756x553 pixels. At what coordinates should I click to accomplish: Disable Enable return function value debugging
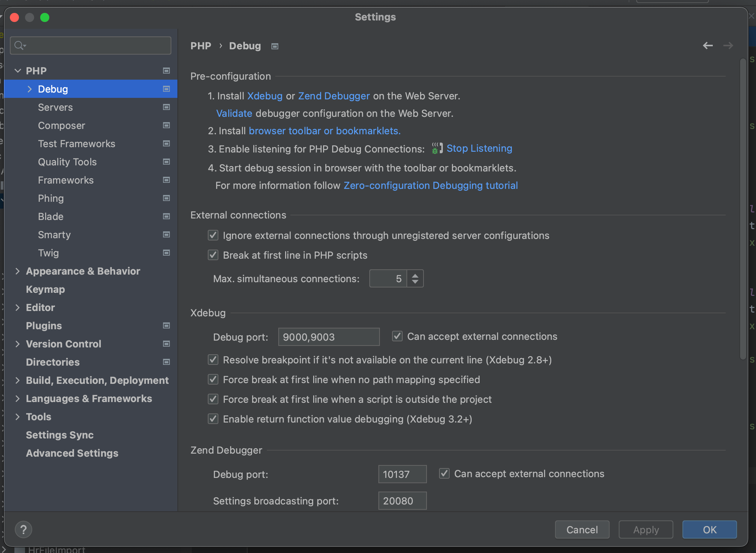tap(213, 419)
